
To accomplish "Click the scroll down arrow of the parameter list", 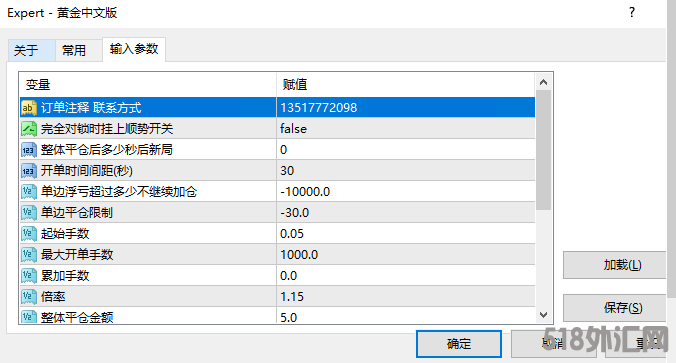I will pyautogui.click(x=544, y=315).
